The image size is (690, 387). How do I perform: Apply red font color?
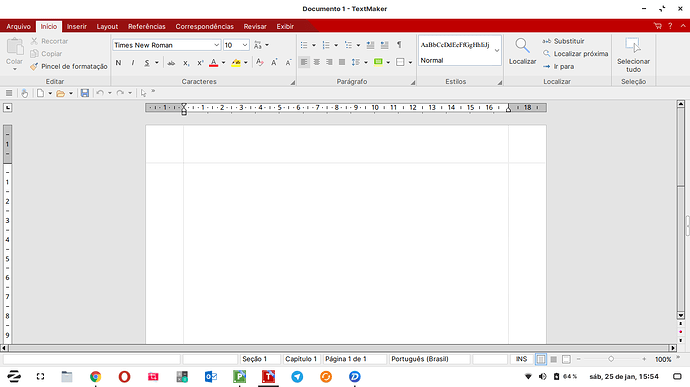click(213, 63)
